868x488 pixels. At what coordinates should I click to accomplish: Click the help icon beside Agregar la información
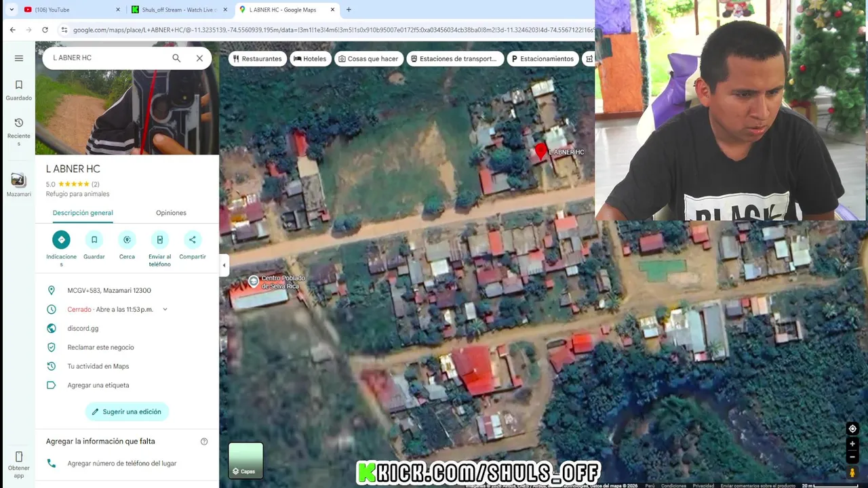click(x=204, y=441)
